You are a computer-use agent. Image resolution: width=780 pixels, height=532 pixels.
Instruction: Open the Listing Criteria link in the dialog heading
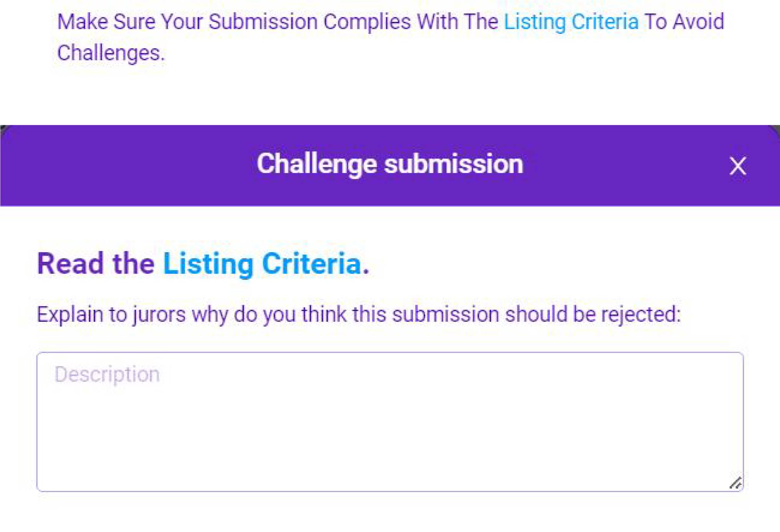coord(262,264)
